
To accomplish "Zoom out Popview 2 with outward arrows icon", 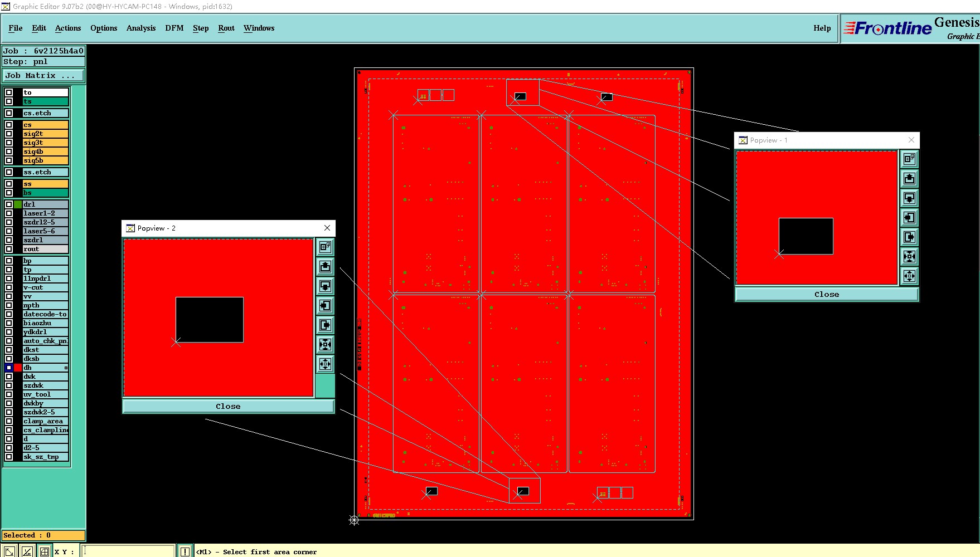I will (325, 364).
